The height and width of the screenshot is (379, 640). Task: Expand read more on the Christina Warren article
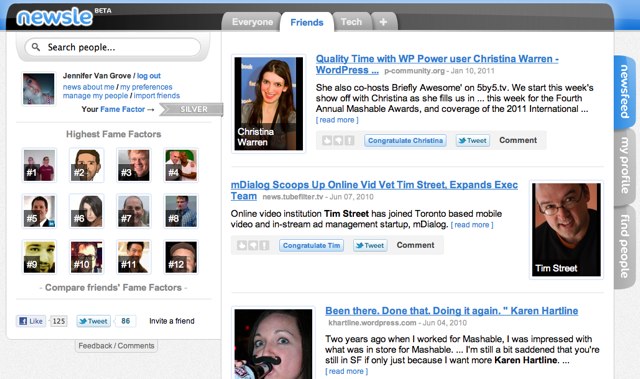(337, 120)
